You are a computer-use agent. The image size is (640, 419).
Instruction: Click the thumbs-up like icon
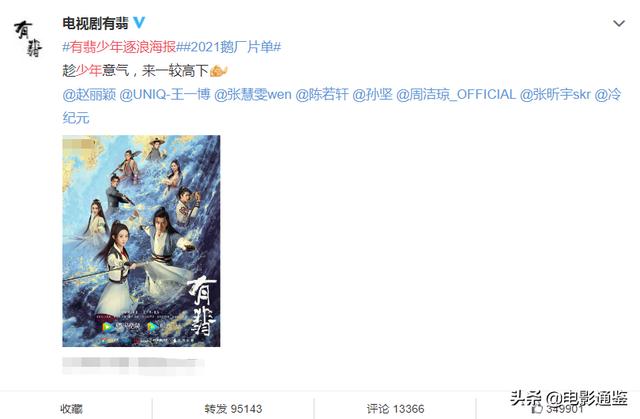tap(537, 408)
